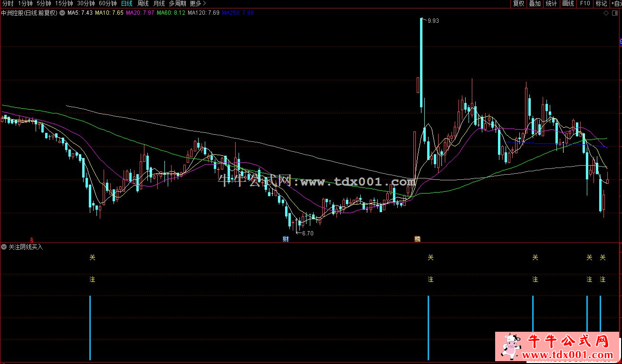Click the 标记 mark button

pyautogui.click(x=601, y=3)
